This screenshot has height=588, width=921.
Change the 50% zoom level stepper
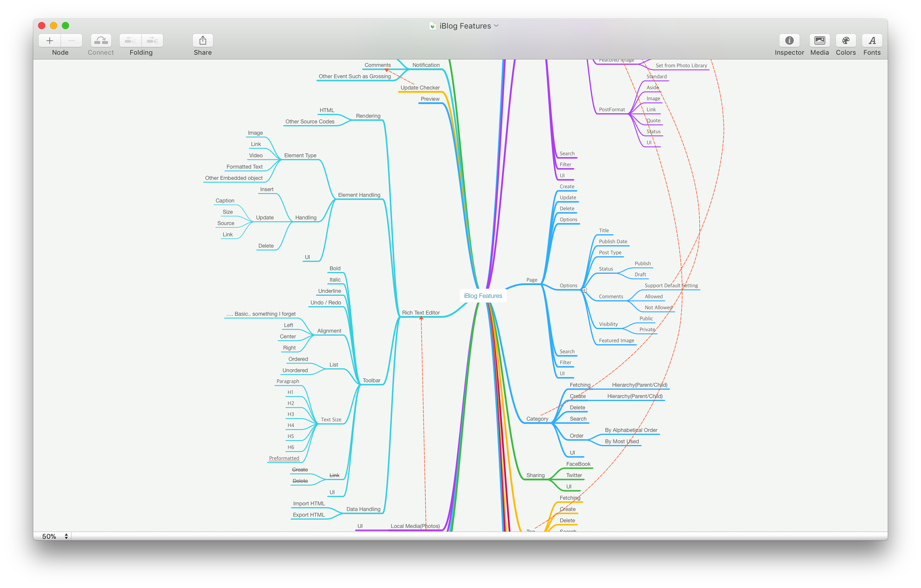(x=66, y=536)
